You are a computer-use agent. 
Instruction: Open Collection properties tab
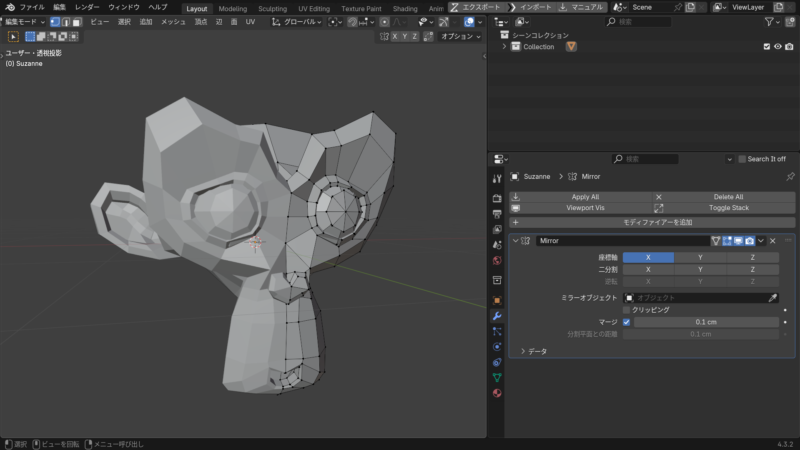[x=497, y=280]
